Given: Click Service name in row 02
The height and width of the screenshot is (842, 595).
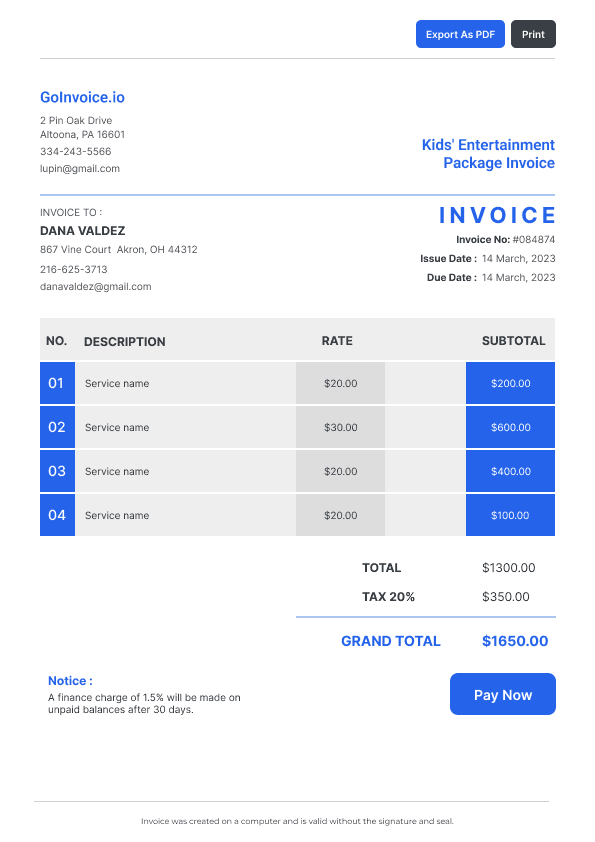Looking at the screenshot, I should coord(117,427).
